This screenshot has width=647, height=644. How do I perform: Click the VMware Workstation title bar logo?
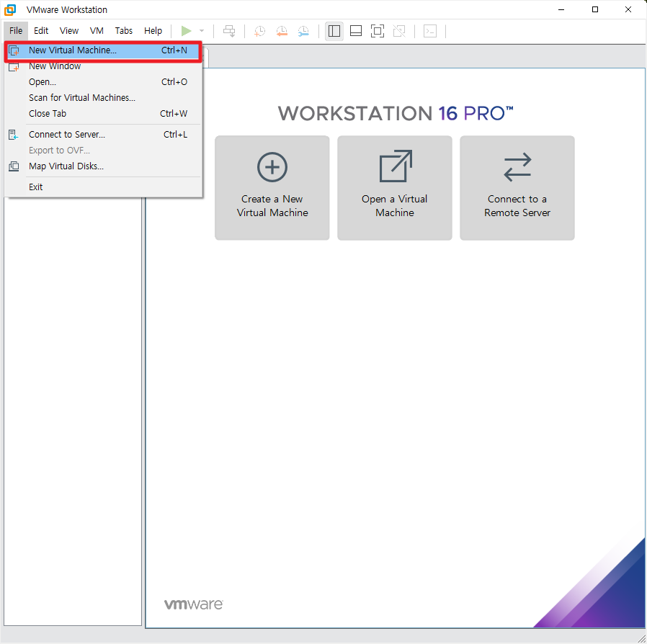click(10, 9)
